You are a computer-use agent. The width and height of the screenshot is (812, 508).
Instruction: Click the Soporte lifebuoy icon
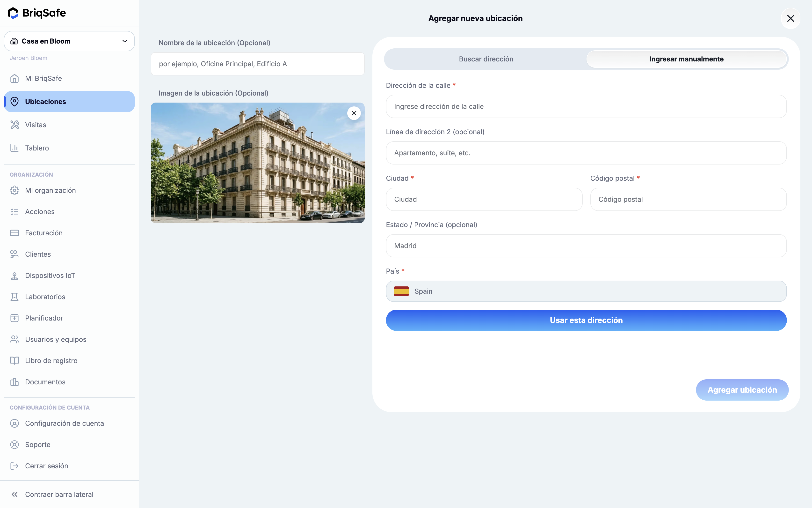click(14, 445)
